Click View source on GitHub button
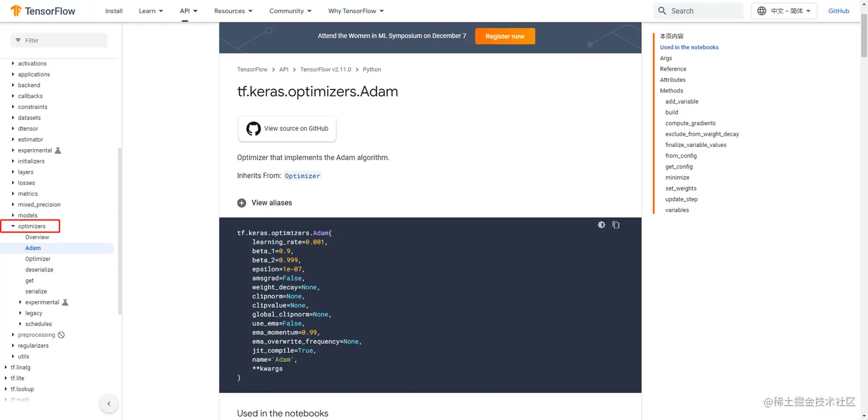868x420 pixels. point(287,129)
